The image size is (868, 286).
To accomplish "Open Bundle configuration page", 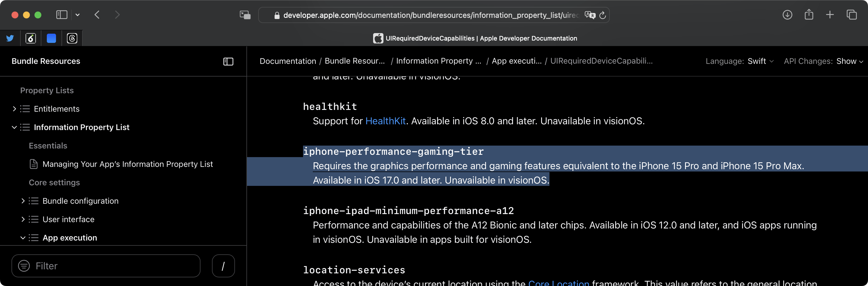I will pyautogui.click(x=80, y=201).
